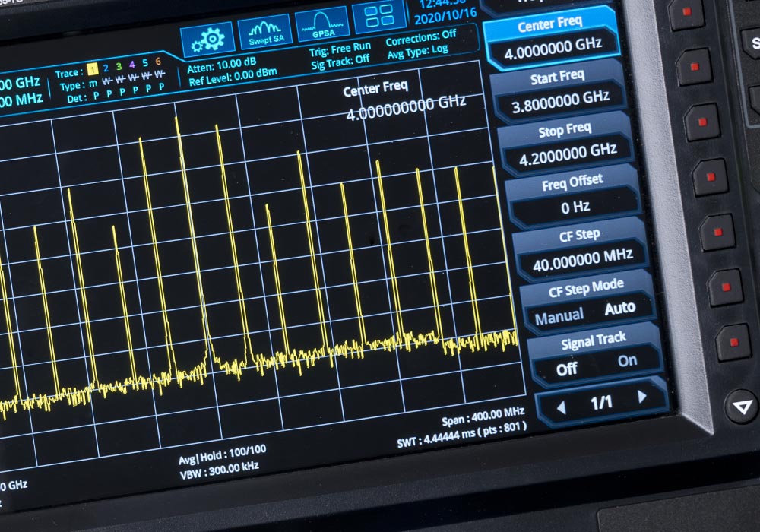
Task: Click the VBW: 300.00 kHz readout
Action: tap(219, 470)
